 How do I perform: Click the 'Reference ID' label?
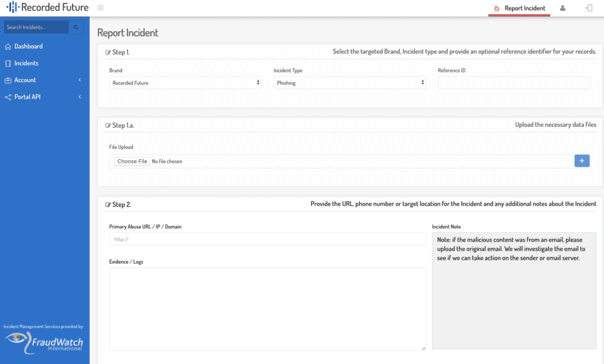pyautogui.click(x=451, y=70)
